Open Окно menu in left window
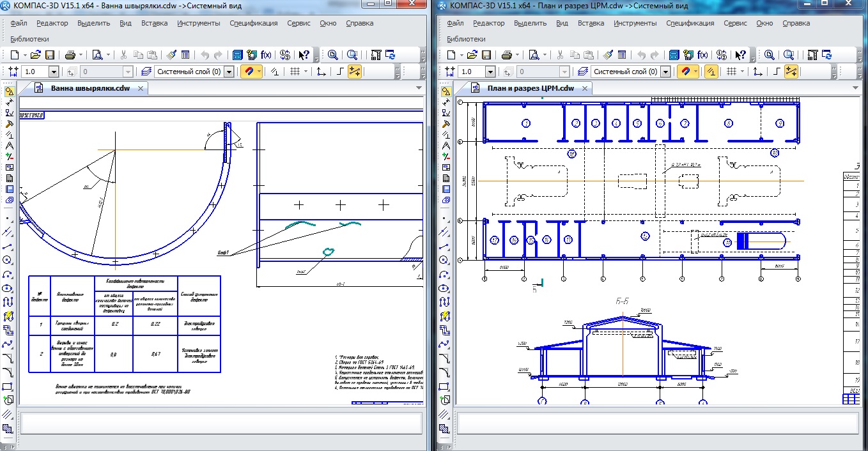 tap(328, 23)
